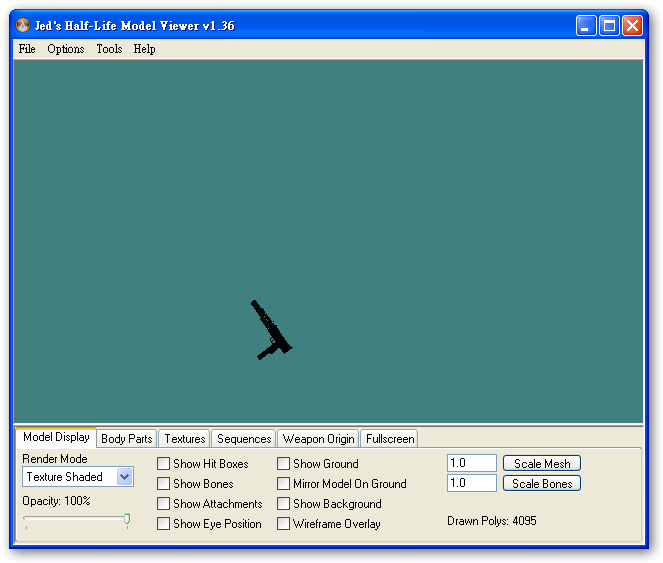The image size is (663, 563).
Task: Switch to the Fullscreen tab
Action: coord(390,439)
